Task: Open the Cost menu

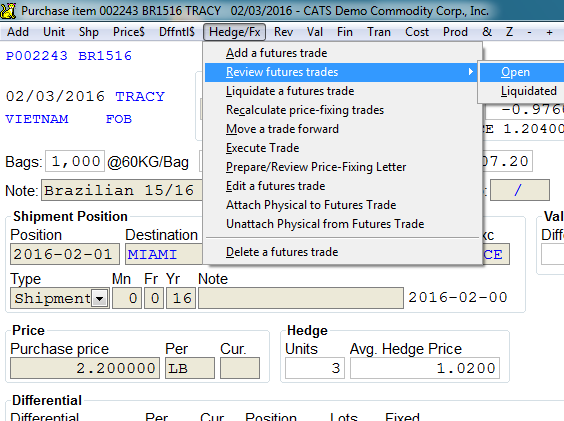Action: (417, 32)
